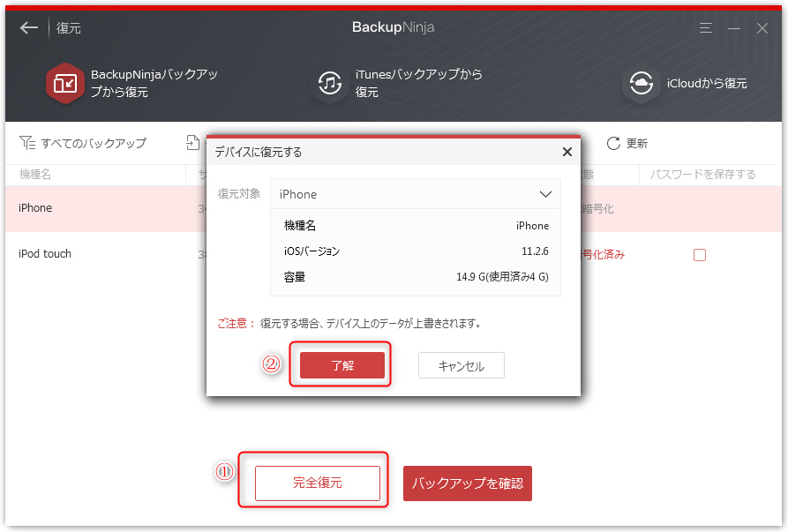
Task: Click the パスワードを保存する column header
Action: (x=702, y=175)
